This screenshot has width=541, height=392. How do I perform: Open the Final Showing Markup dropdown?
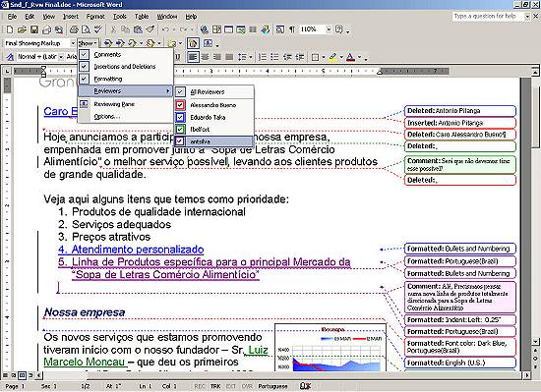click(73, 43)
